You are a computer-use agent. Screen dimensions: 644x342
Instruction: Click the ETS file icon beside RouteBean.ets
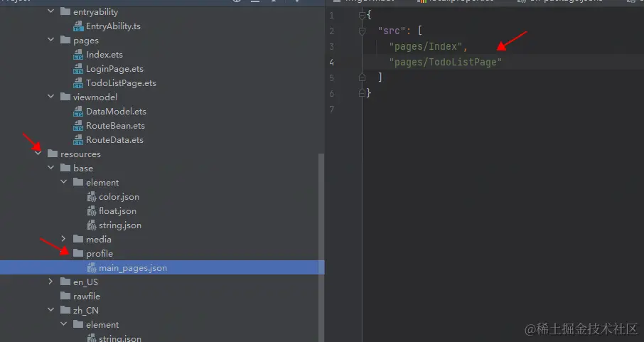(x=78, y=126)
